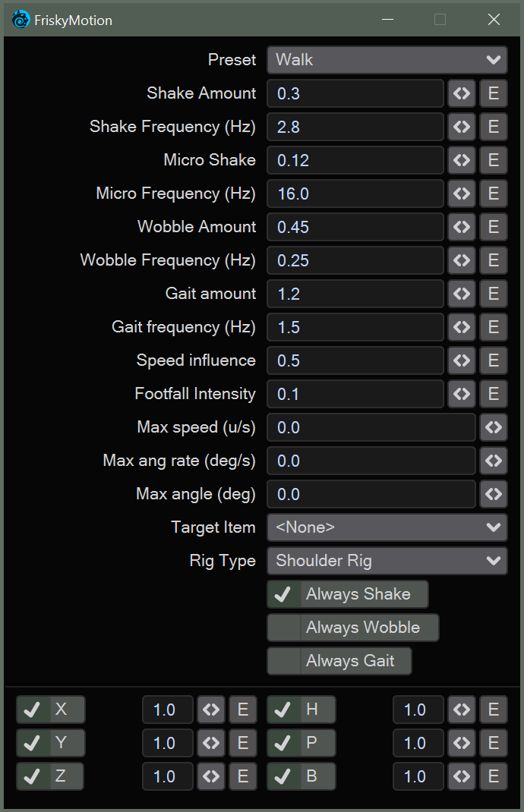Open the Footfall Intensity envelope editor

(494, 394)
